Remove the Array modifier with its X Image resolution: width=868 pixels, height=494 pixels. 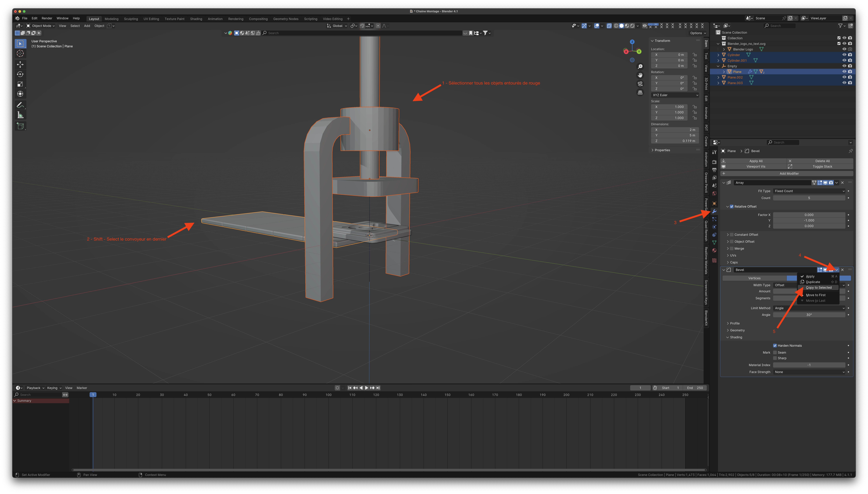tap(842, 183)
